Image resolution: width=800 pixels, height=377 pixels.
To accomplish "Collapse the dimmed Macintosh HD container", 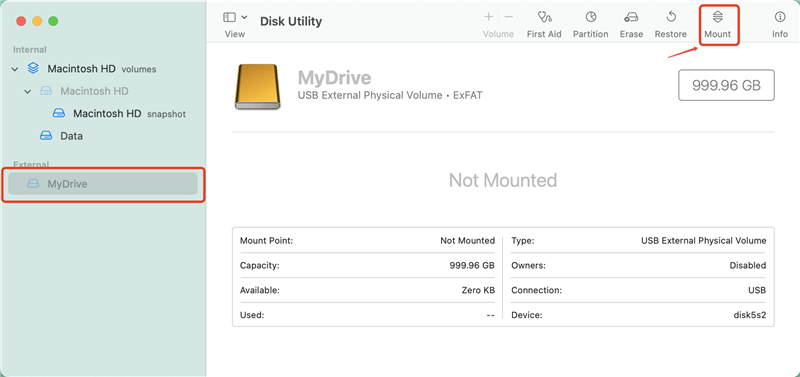I will click(x=28, y=91).
